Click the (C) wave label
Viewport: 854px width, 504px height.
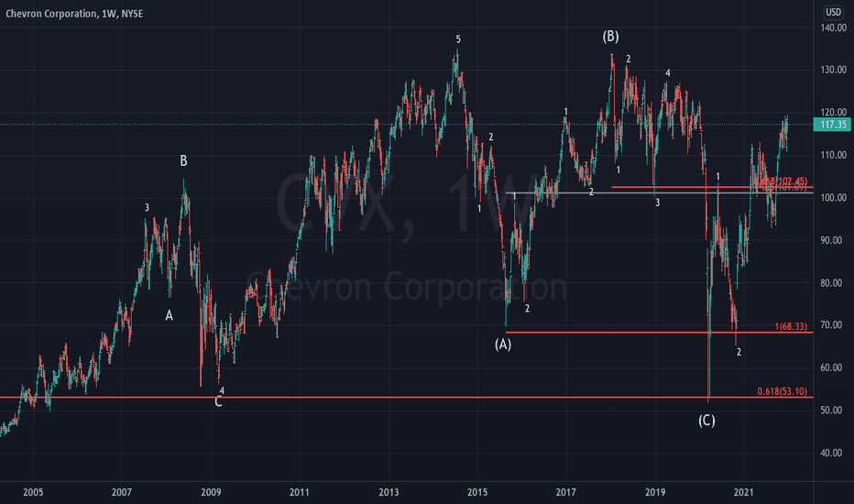706,420
